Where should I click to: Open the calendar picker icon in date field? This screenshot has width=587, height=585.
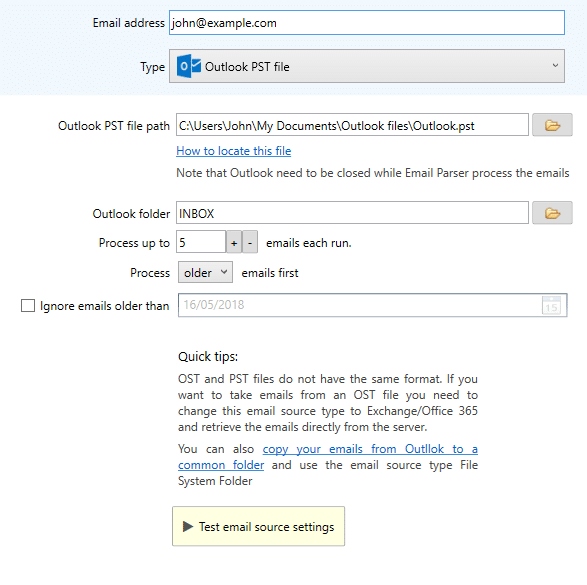[x=551, y=305]
